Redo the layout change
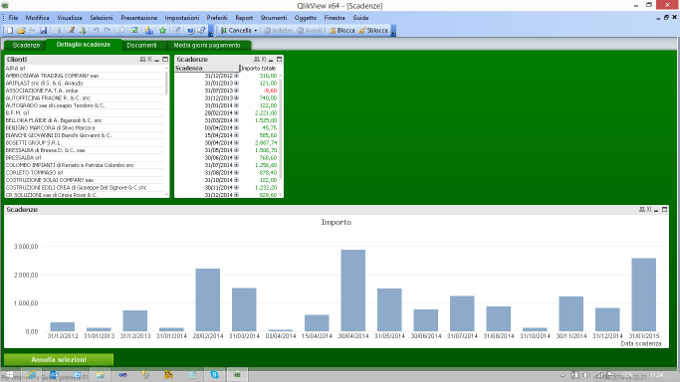This screenshot has height=382, width=680. click(108, 30)
